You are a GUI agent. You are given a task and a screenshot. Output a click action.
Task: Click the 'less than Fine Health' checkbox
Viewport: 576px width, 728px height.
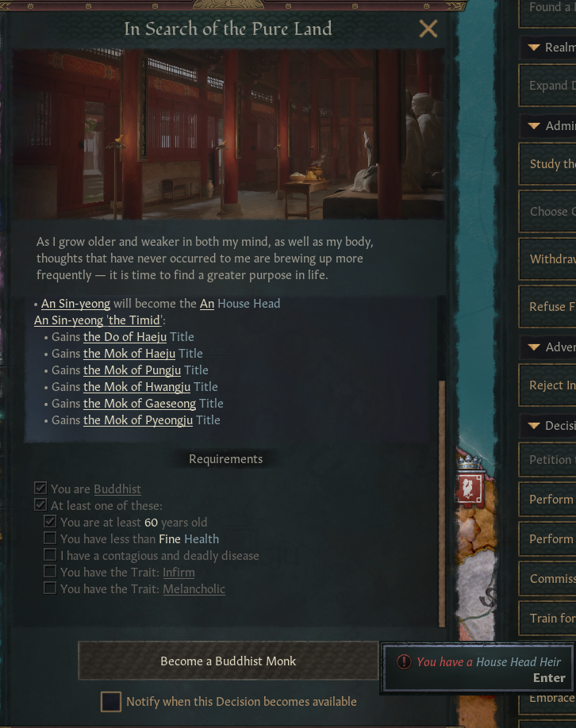pyautogui.click(x=50, y=538)
